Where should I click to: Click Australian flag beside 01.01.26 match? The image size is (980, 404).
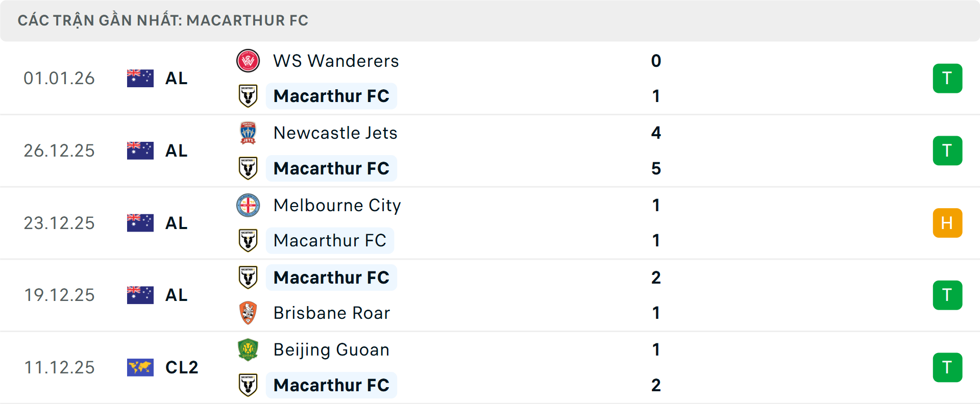[x=140, y=78]
